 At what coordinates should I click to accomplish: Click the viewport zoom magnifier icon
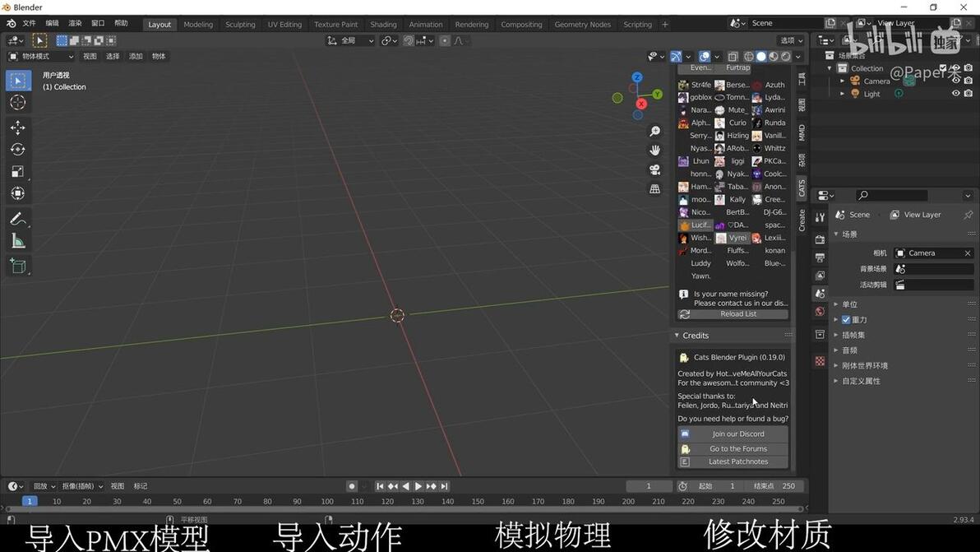pyautogui.click(x=654, y=132)
